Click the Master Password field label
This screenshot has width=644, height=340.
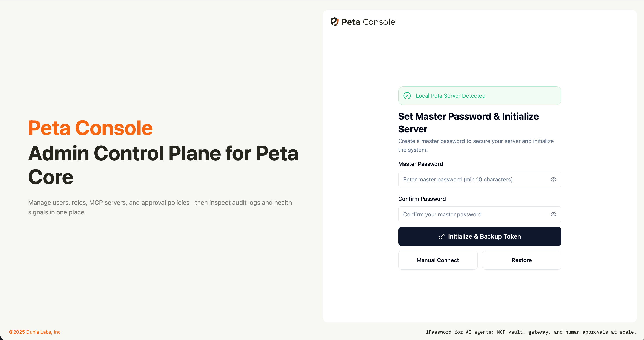(x=421, y=164)
